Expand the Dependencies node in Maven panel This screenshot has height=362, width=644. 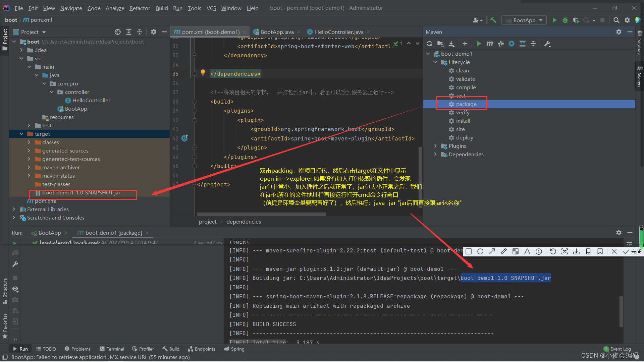[x=435, y=154]
